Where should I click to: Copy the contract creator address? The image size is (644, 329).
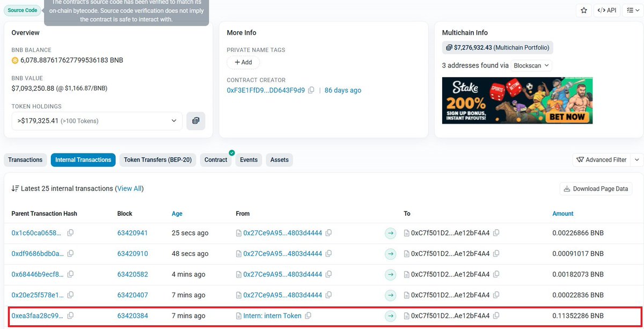(x=312, y=90)
